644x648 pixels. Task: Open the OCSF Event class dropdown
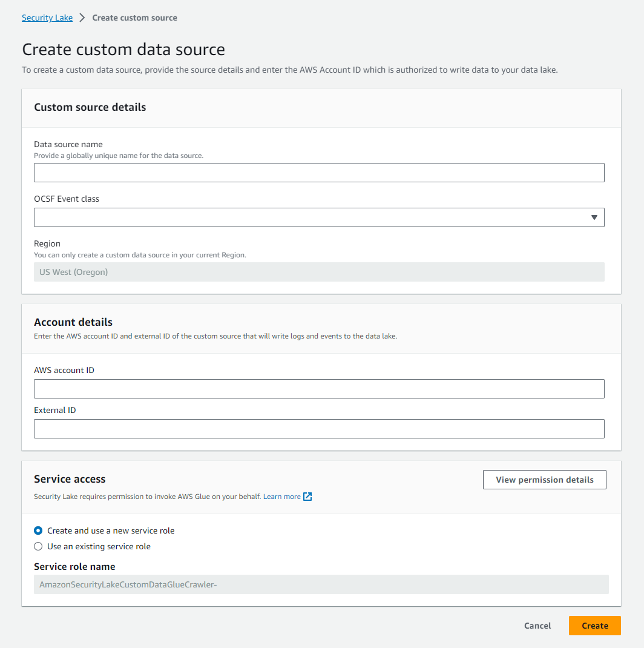point(319,217)
